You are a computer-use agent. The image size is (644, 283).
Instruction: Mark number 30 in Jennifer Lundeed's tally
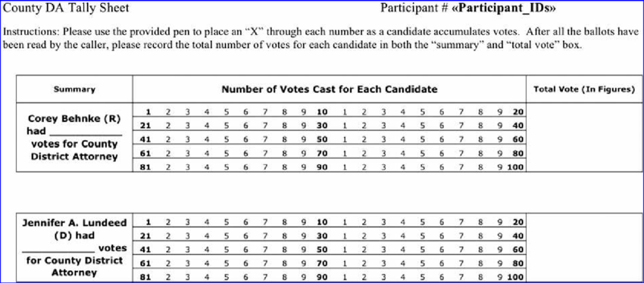tap(322, 236)
